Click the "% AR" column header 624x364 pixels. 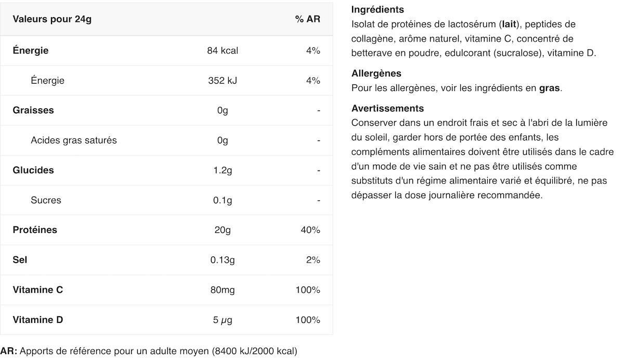pyautogui.click(x=307, y=19)
